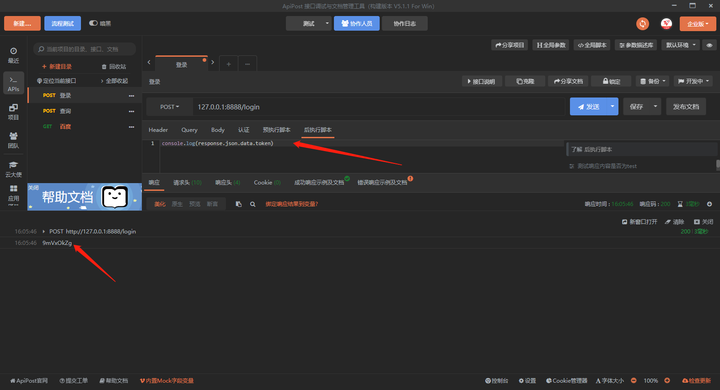Switch to the Body tab
This screenshot has width=720, height=390.
click(x=218, y=130)
